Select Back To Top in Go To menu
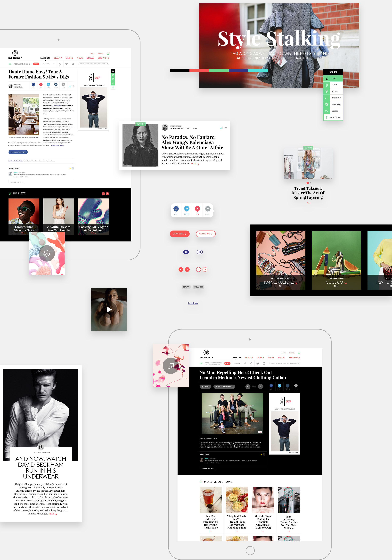Screen dimensions: 392x560 (x=335, y=117)
